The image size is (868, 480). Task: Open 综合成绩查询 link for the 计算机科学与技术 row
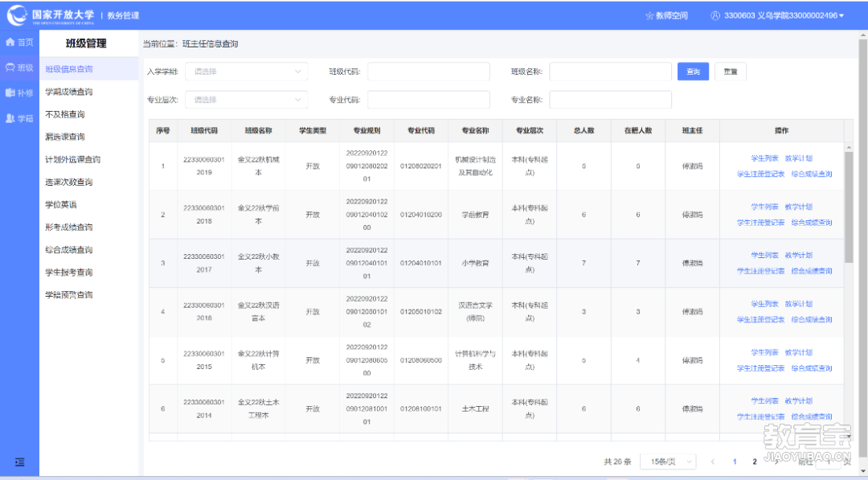click(x=812, y=368)
